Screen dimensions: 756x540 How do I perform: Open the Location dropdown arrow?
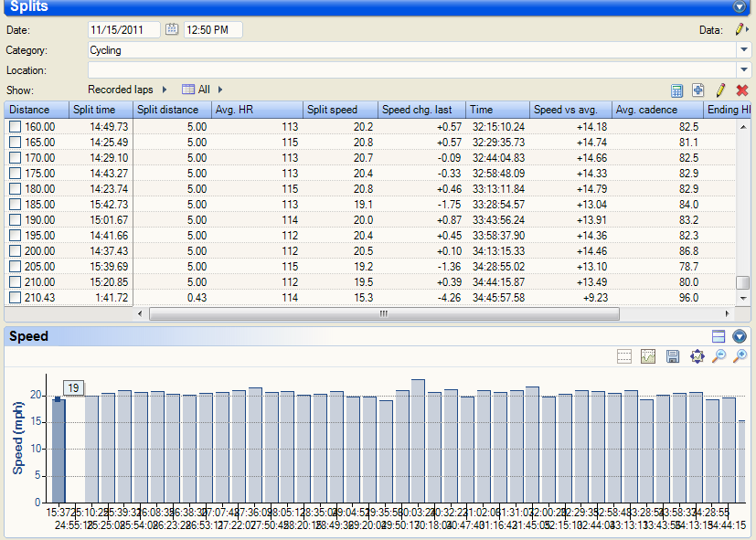point(743,69)
